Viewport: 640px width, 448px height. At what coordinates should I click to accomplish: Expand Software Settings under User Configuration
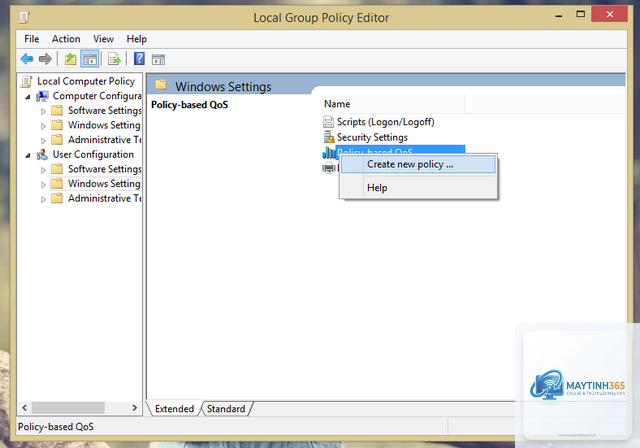coord(43,170)
